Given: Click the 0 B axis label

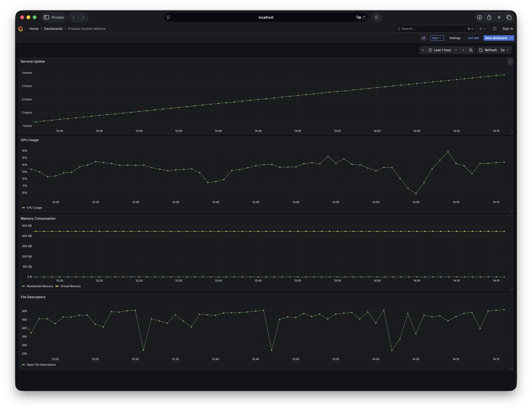Looking at the screenshot, I should click(29, 277).
